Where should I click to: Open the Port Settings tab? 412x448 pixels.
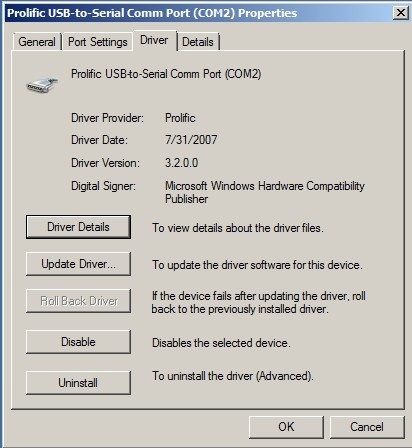[x=98, y=42]
